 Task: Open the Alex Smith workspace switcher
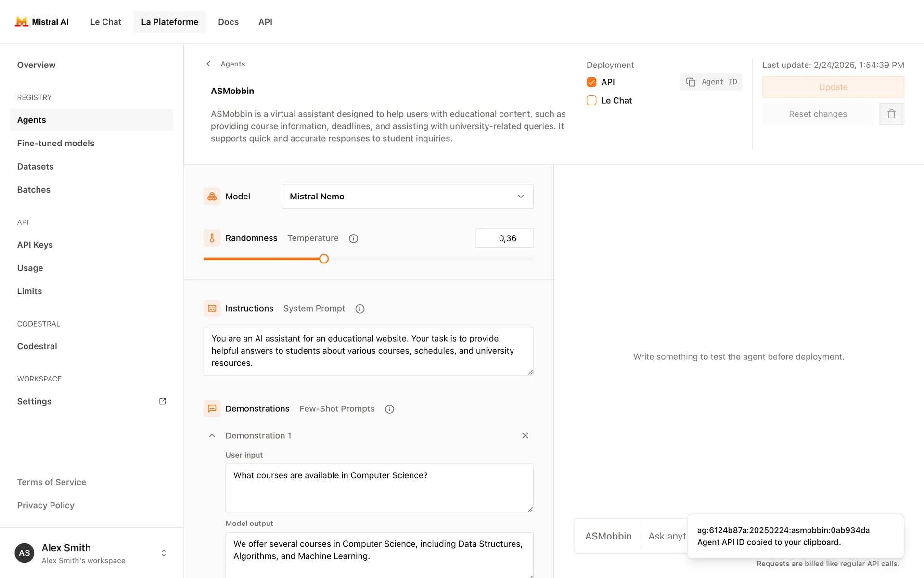[x=164, y=553]
